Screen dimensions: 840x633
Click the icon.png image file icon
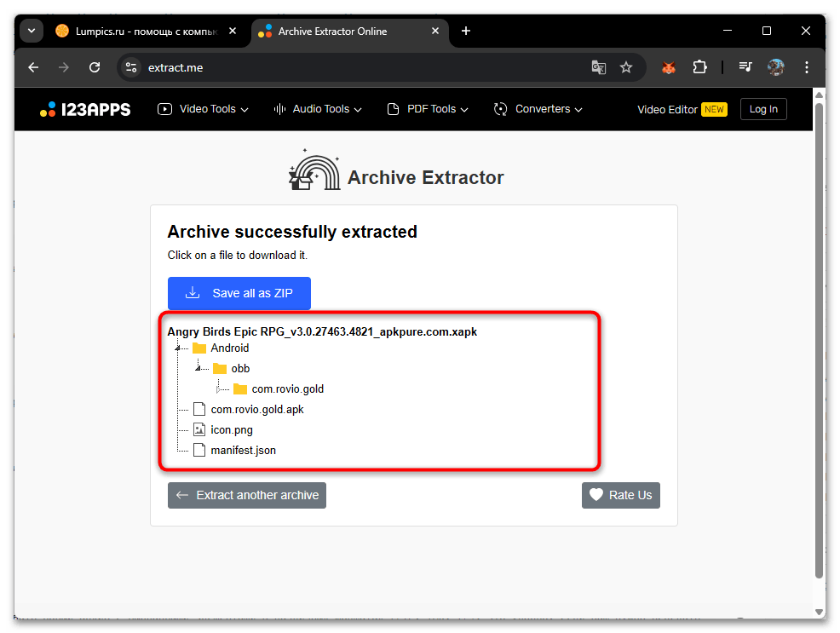tap(199, 429)
